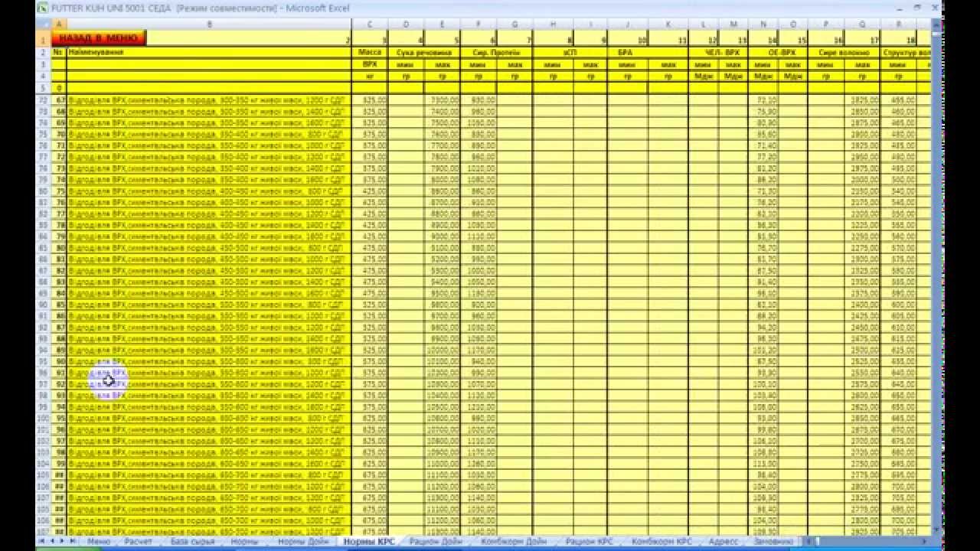This screenshot has height=551, width=980.
Task: Click the red НАЗАД В МЕНЮ button
Action: click(99, 37)
